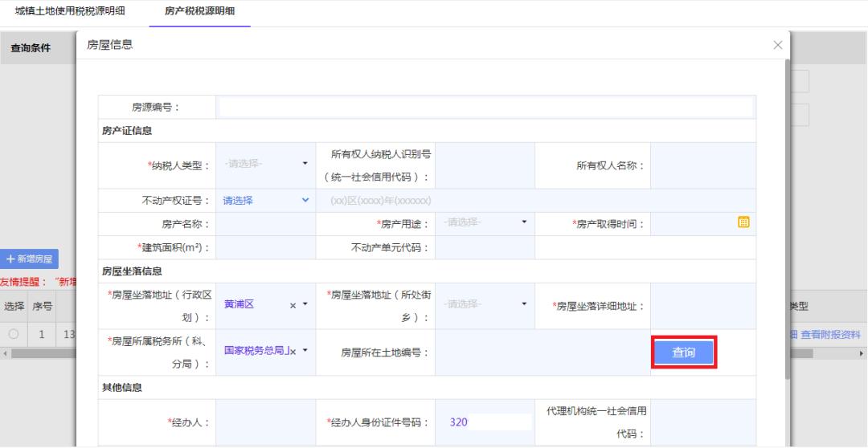The width and height of the screenshot is (868, 448).
Task: Expand the 房产用途 dropdown
Action: tap(485, 222)
